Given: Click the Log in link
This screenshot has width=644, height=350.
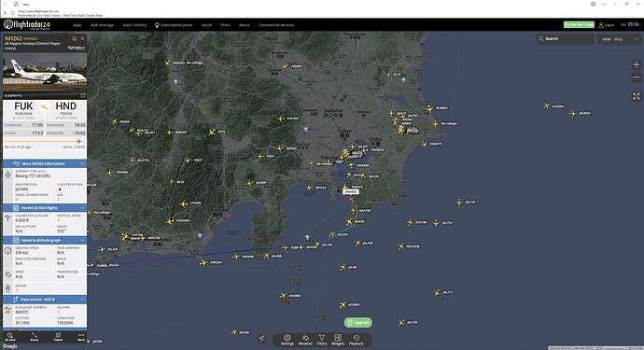Looking at the screenshot, I should tap(607, 25).
